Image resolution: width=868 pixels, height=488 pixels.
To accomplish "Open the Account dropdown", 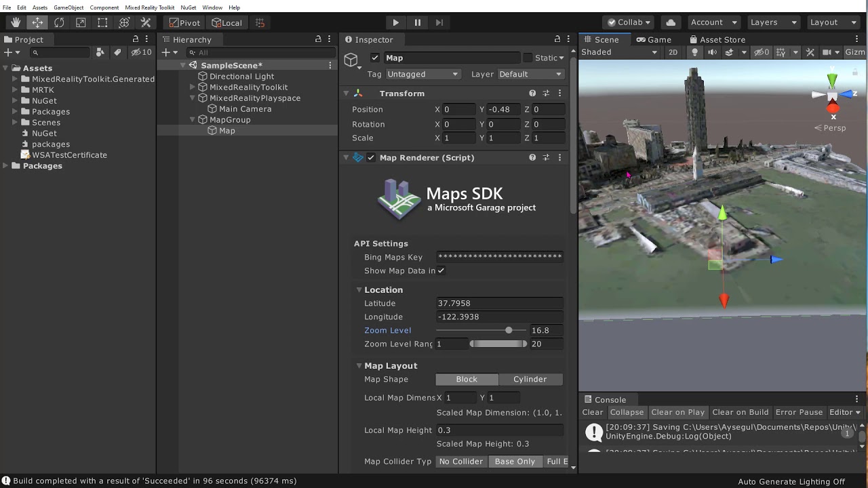I will pos(714,22).
